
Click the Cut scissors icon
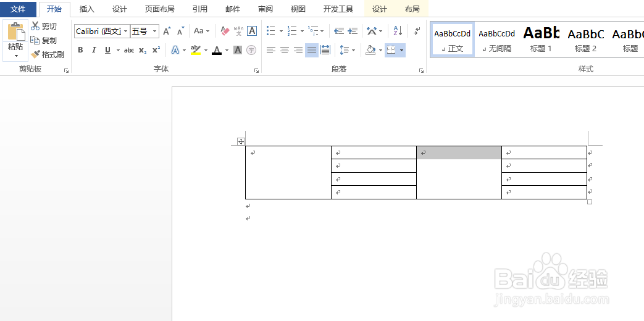[35, 27]
